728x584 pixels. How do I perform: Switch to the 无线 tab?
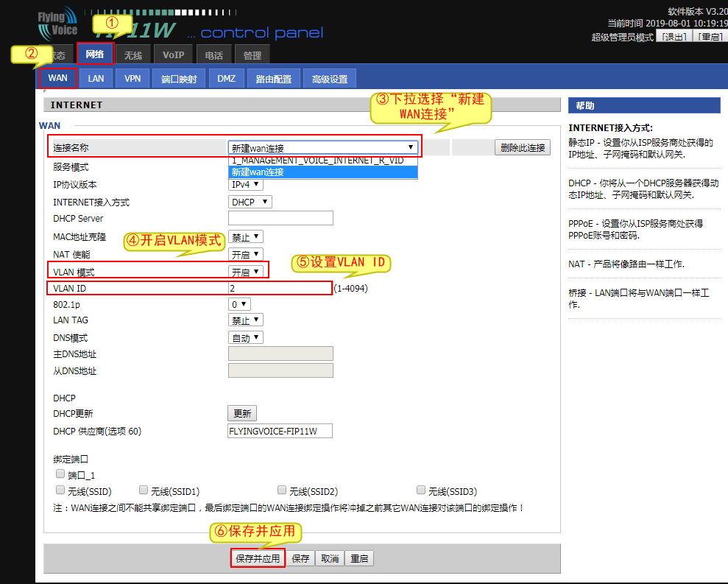(x=132, y=54)
